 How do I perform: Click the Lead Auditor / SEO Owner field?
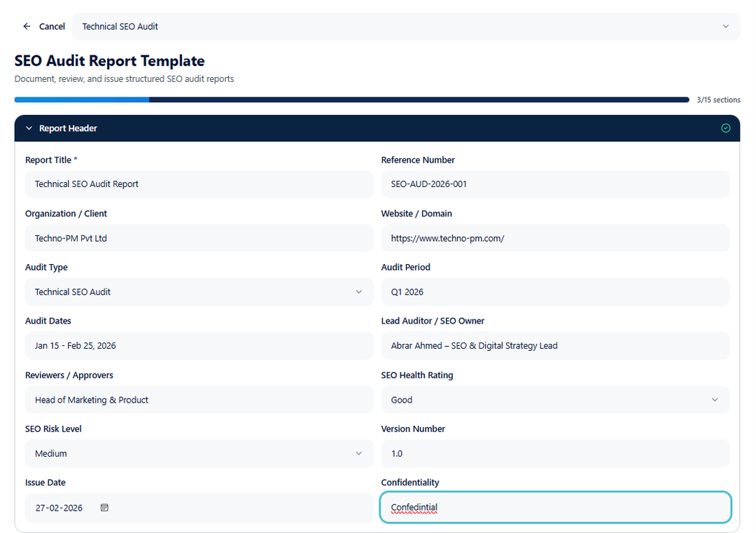pyautogui.click(x=555, y=346)
